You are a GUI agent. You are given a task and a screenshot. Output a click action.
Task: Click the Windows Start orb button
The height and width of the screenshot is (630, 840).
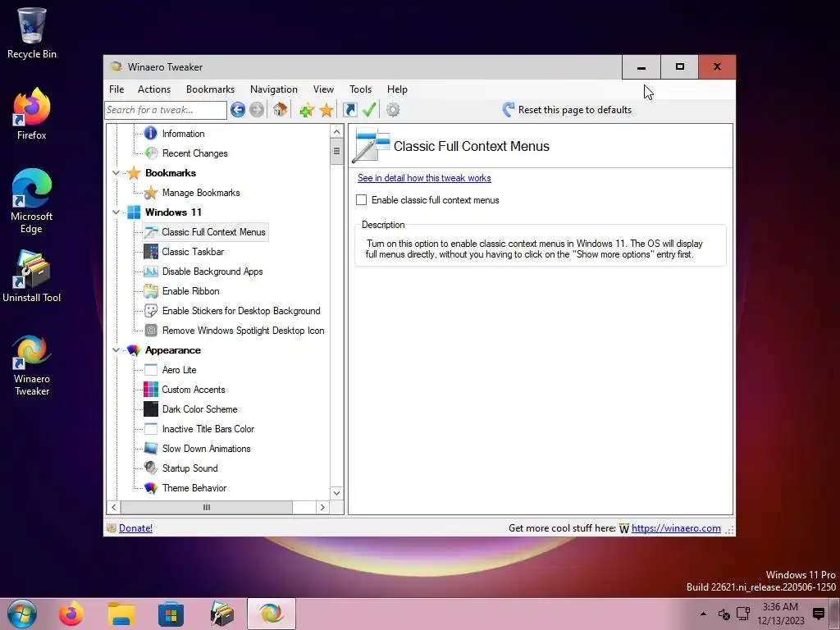point(22,614)
